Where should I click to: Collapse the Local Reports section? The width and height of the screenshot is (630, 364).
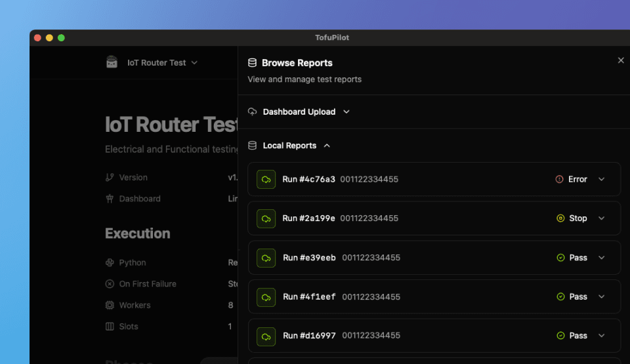pos(327,146)
